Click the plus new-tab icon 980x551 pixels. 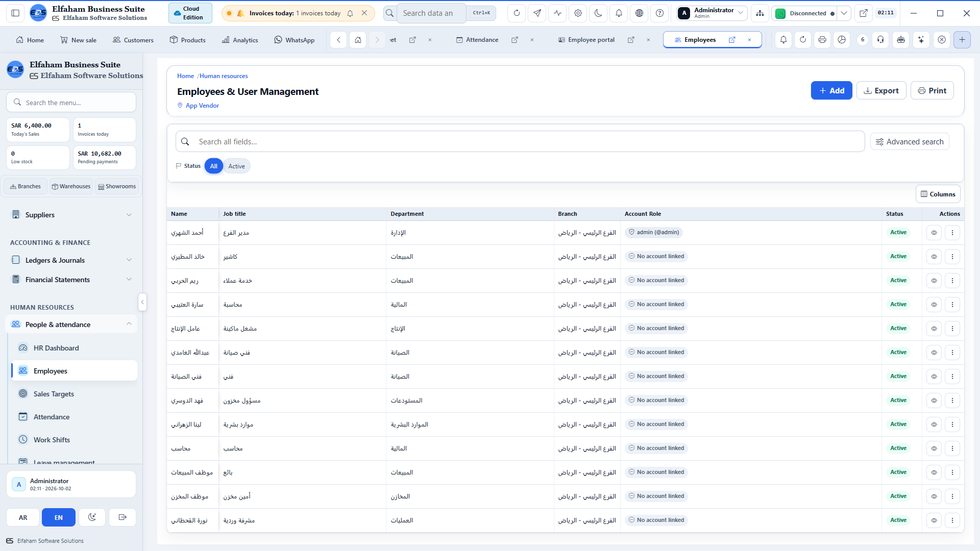(x=962, y=40)
